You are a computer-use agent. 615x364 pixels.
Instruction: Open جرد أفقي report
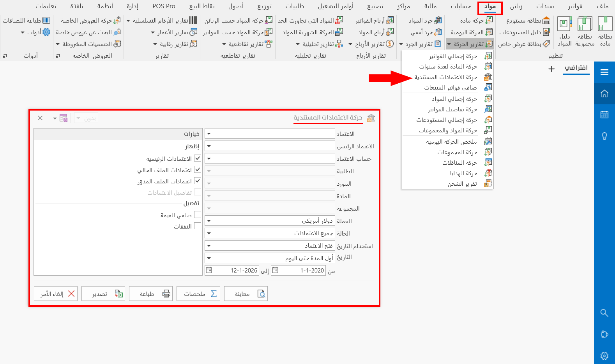tap(426, 32)
